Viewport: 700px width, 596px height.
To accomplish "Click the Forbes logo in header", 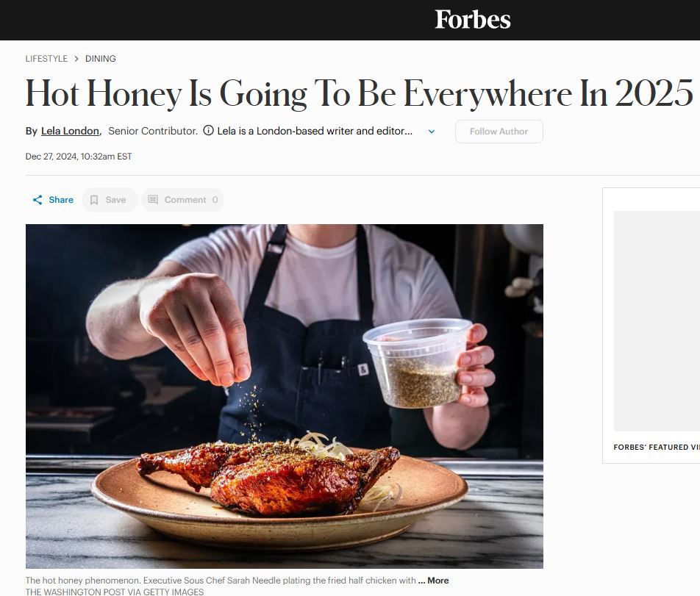I will tap(472, 20).
